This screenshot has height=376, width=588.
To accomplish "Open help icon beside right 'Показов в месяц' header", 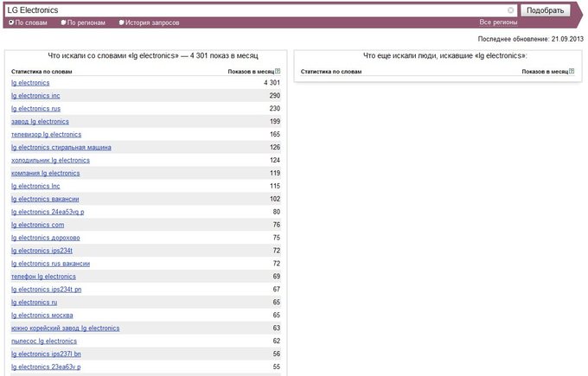I will coord(572,71).
